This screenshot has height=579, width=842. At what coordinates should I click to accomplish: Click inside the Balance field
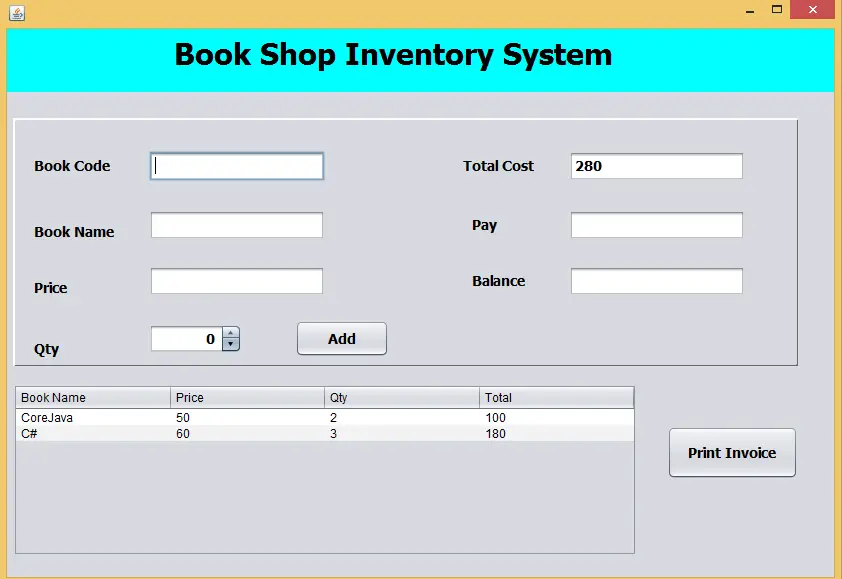656,280
